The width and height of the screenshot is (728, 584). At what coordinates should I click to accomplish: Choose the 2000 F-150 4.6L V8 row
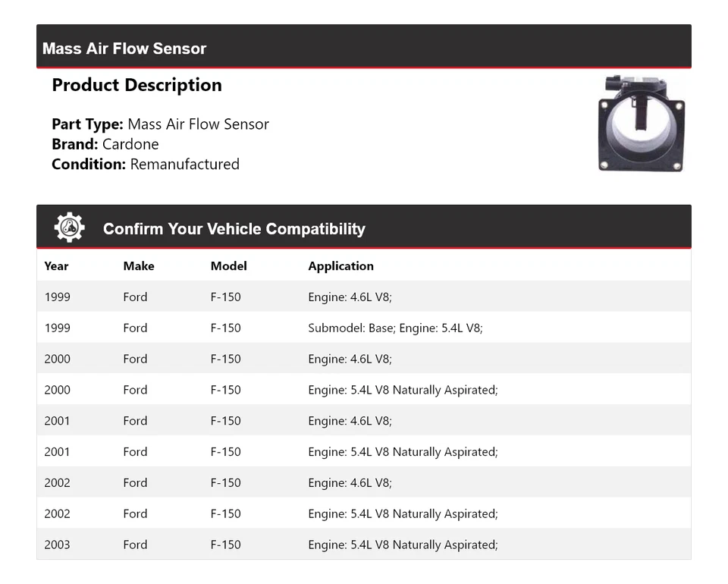click(x=363, y=360)
